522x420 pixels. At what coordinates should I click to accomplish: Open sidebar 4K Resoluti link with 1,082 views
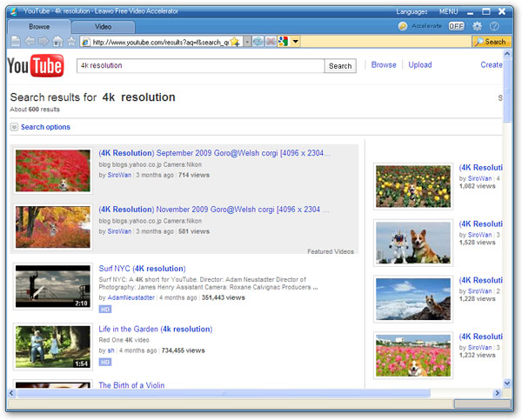pyautogui.click(x=481, y=168)
